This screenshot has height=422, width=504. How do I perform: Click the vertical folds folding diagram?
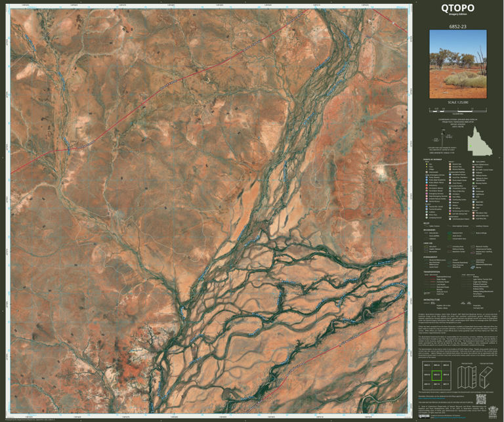pos(467,377)
